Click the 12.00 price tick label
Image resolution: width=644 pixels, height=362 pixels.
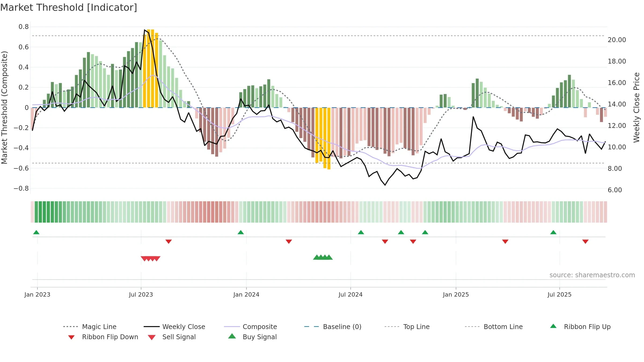tap(617, 125)
